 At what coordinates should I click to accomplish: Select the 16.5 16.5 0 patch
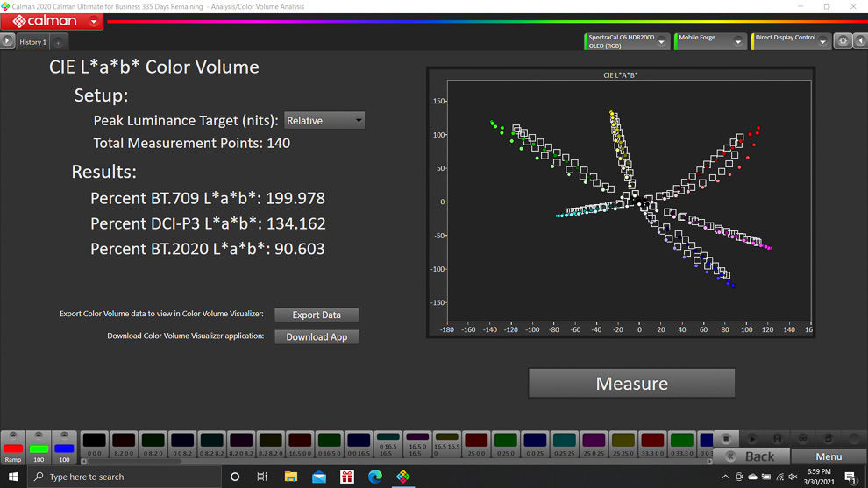click(447, 444)
